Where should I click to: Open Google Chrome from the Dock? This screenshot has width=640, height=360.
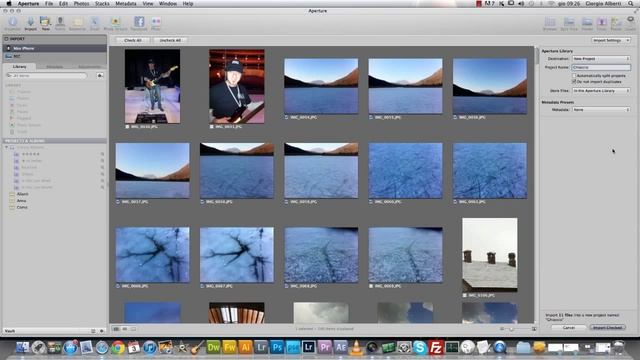(x=118, y=347)
